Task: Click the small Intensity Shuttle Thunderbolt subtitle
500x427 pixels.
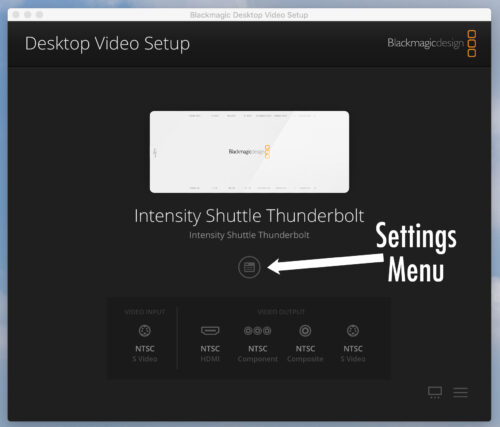Action: click(x=249, y=235)
